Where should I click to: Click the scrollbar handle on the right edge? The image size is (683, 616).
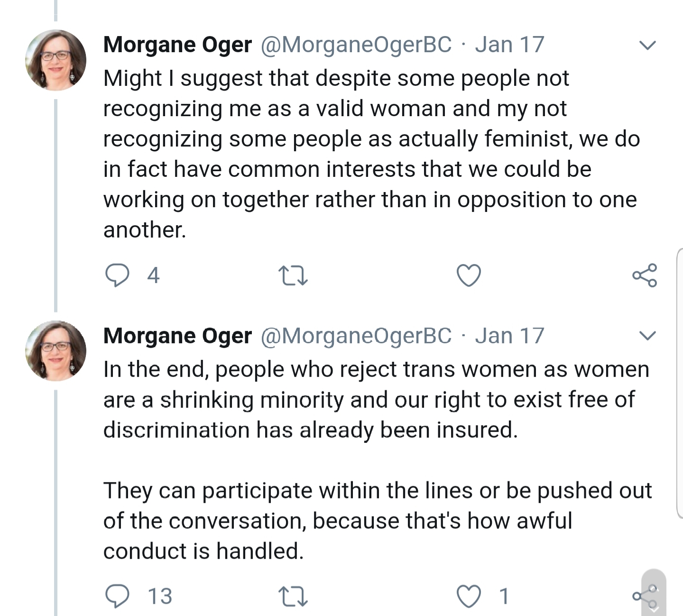[x=679, y=383]
